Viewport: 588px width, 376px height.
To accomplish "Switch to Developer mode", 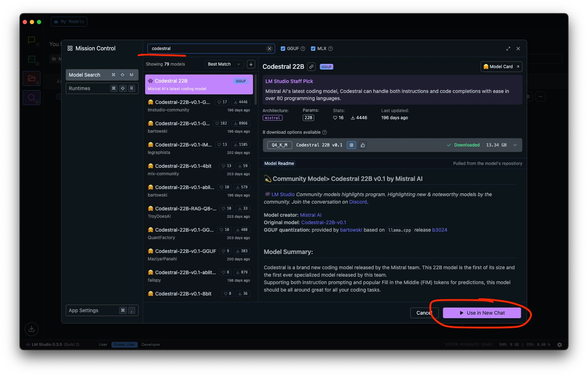I will tap(151, 344).
